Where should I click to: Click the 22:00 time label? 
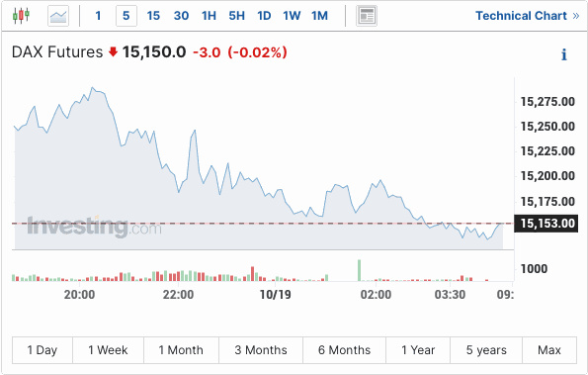(x=178, y=295)
